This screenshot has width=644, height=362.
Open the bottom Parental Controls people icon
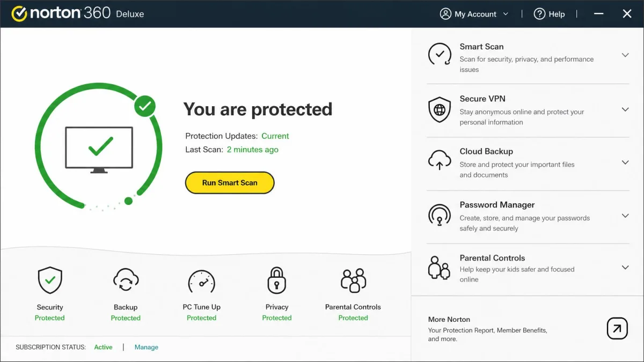pos(353,280)
